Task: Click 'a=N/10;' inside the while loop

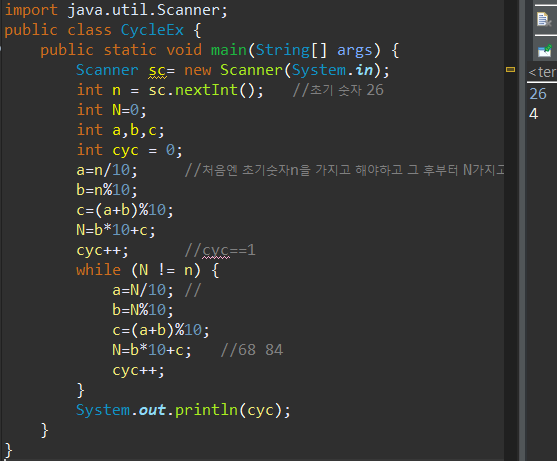Action: point(143,290)
